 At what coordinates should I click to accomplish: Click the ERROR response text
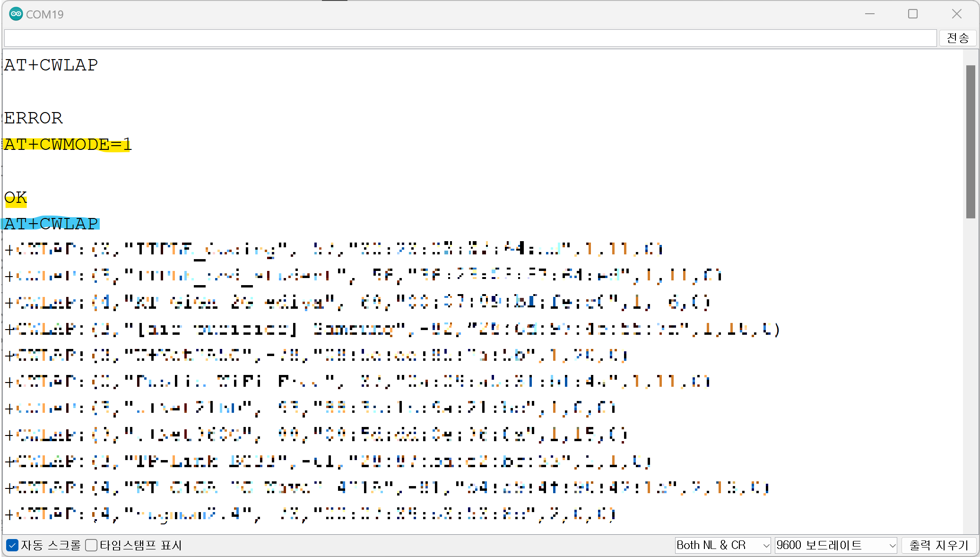pyautogui.click(x=33, y=118)
